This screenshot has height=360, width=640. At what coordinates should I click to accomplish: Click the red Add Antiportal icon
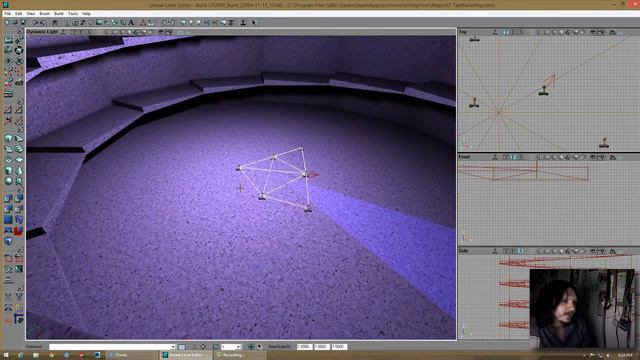click(x=19, y=231)
